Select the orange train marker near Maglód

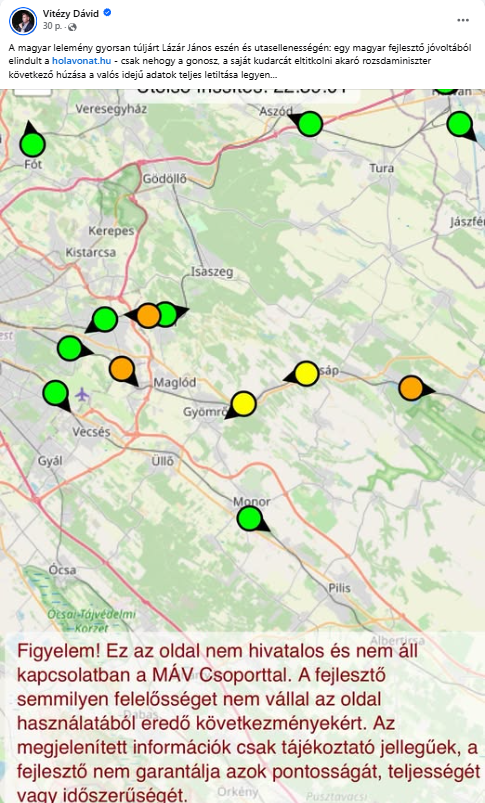tap(122, 369)
